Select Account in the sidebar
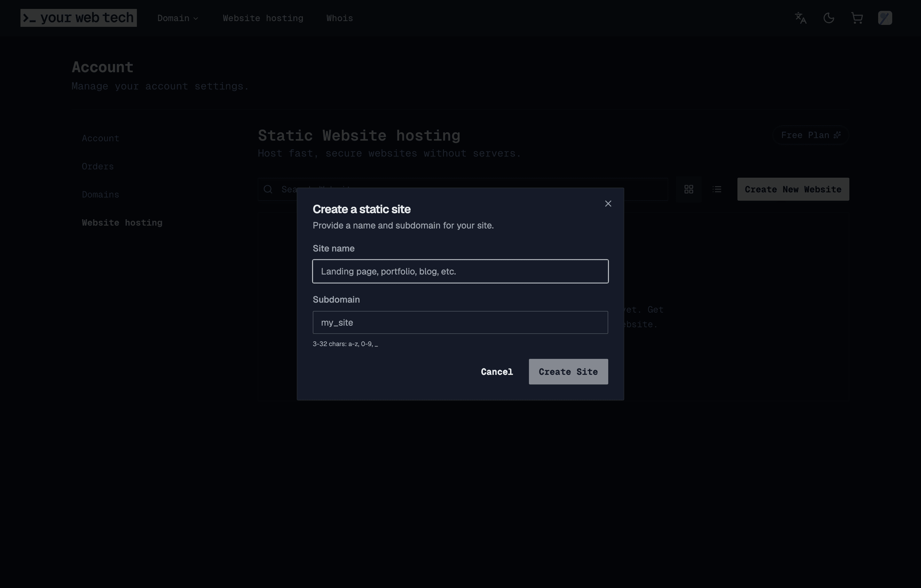Screen dimensions: 921x588 click(x=101, y=138)
